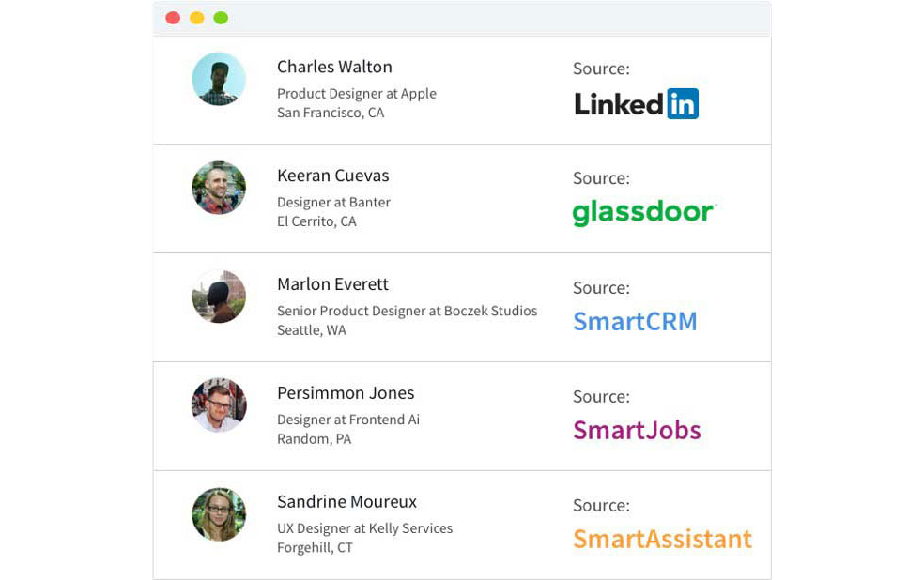The height and width of the screenshot is (580, 924).
Task: Click "UX Designer at Kelly Services" text
Action: pos(364,528)
